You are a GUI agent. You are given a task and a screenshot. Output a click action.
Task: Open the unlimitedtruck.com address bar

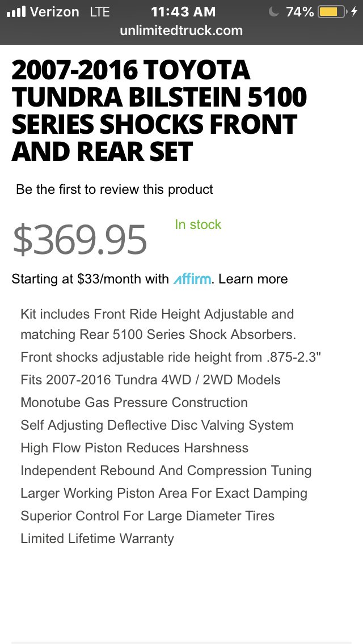(x=181, y=31)
